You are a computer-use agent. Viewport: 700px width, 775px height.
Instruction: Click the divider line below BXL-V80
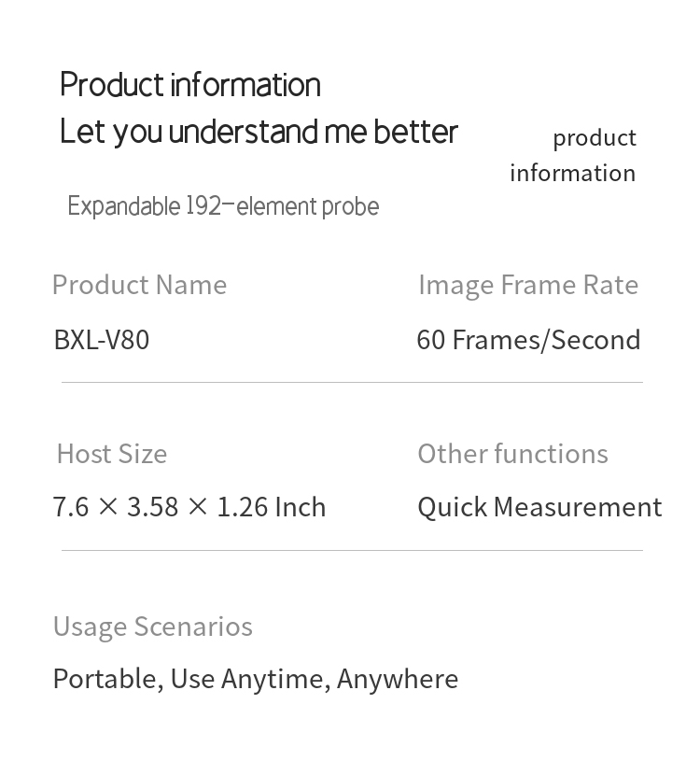coord(352,382)
